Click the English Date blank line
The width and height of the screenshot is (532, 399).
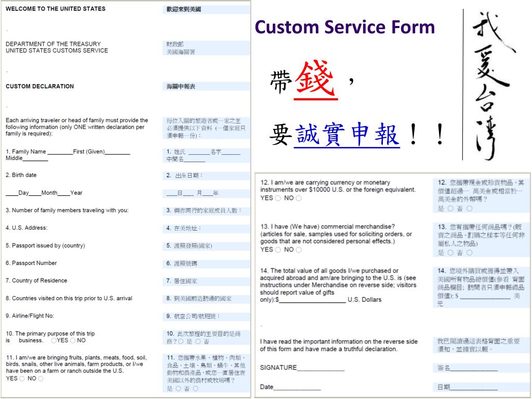pos(297,387)
